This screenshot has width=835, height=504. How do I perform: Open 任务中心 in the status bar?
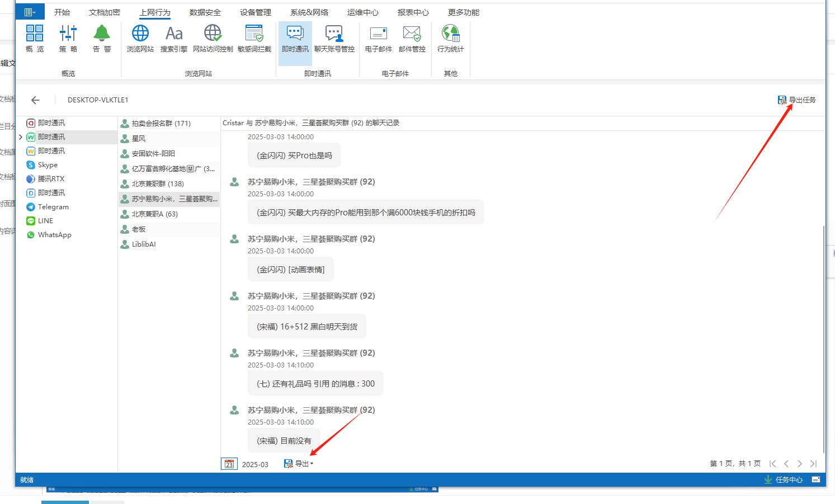(x=784, y=479)
